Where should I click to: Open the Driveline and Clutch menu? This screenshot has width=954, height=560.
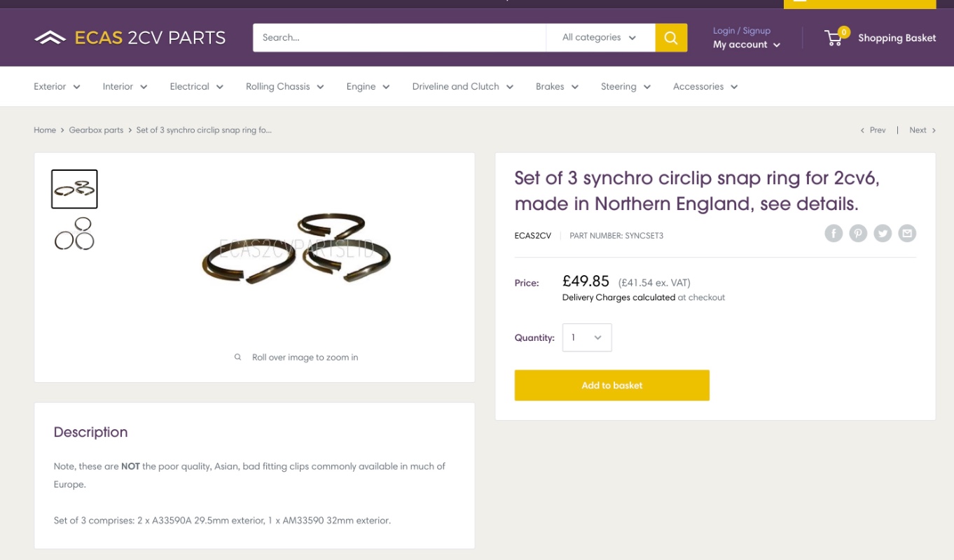462,87
